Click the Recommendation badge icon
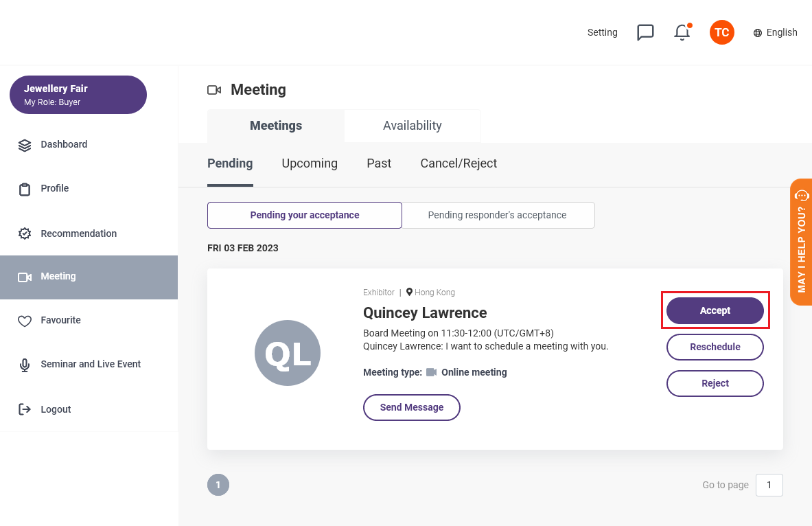812x526 pixels. [x=24, y=233]
